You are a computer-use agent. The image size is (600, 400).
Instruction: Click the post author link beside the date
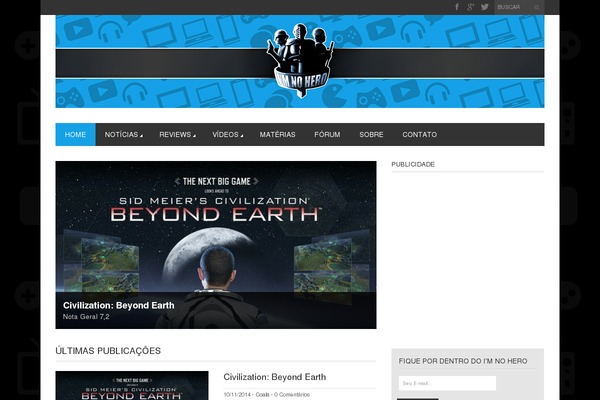point(262,395)
